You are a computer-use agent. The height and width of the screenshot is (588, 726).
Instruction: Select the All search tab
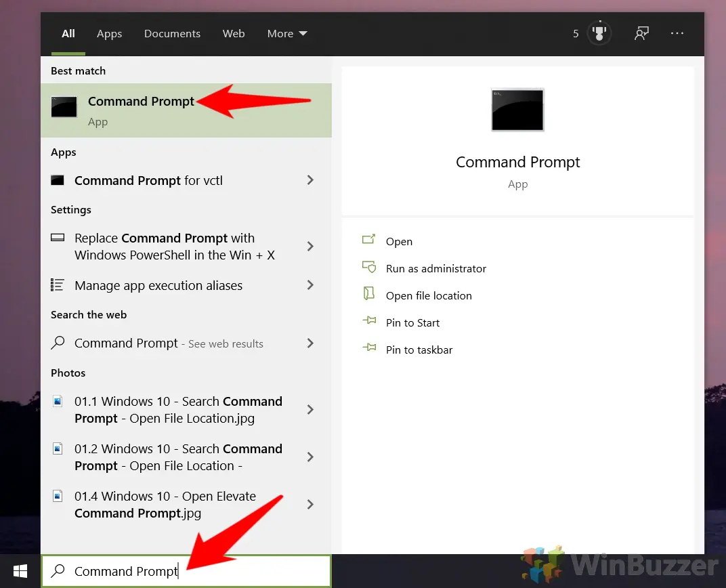(x=68, y=34)
